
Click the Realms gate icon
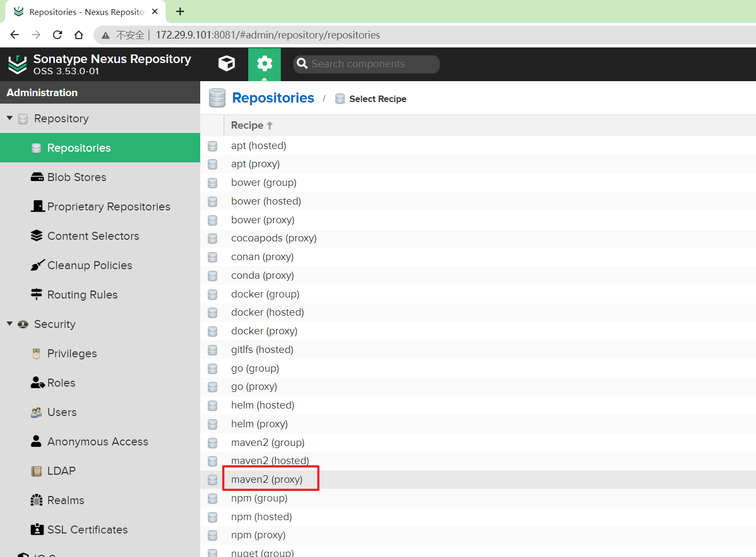pos(36,500)
